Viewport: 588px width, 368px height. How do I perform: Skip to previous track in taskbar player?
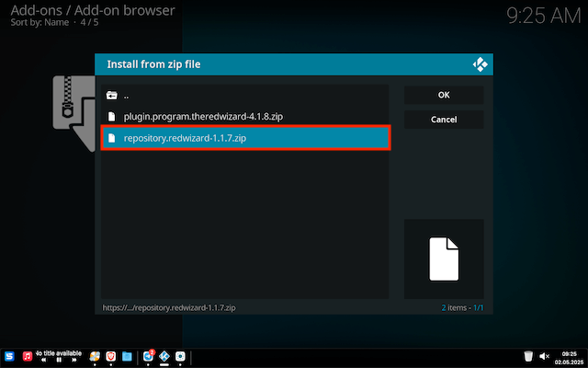[44, 360]
